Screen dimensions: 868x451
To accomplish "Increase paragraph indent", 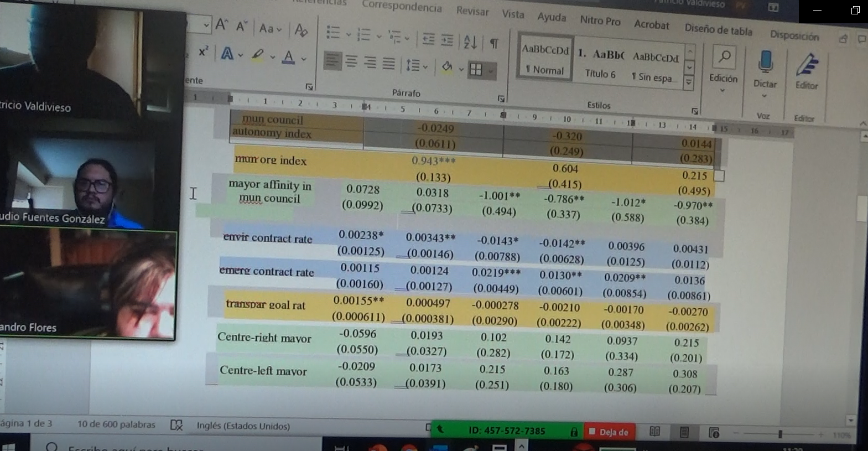I will click(x=447, y=40).
